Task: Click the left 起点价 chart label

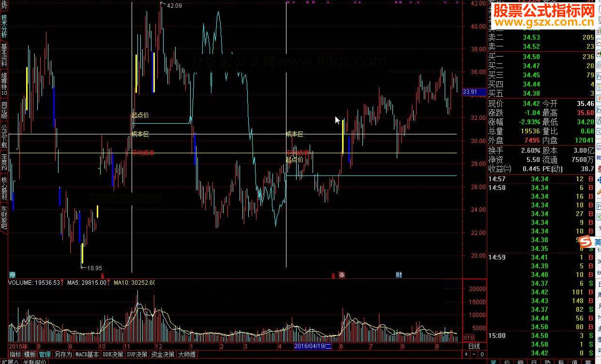Action: [x=140, y=116]
